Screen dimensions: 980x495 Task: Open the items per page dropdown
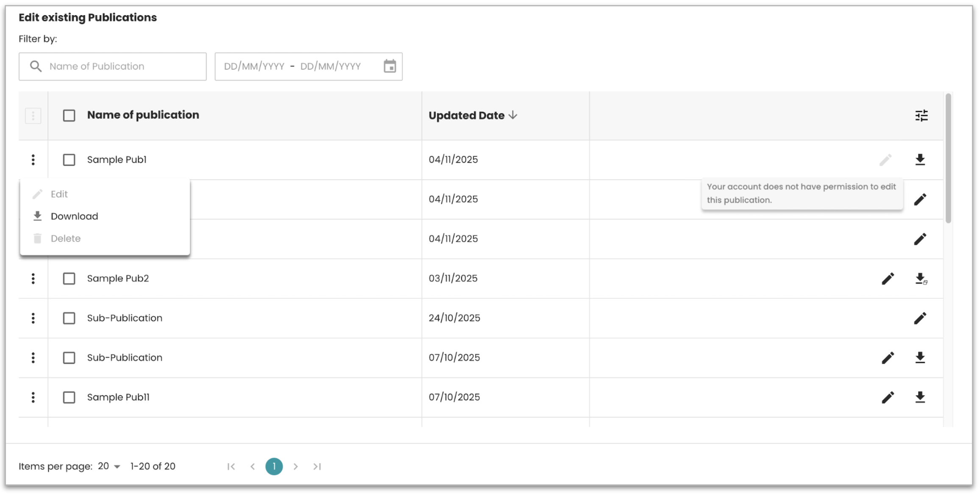point(109,466)
